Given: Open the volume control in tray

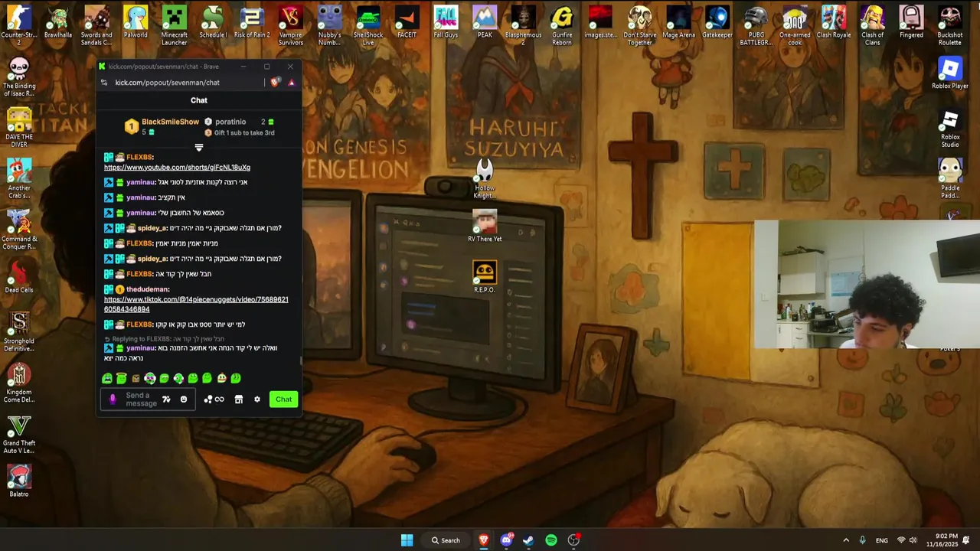Looking at the screenshot, I should point(913,540).
